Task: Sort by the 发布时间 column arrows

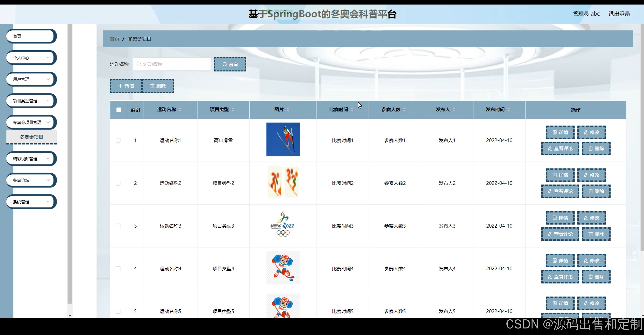Action: [x=509, y=110]
